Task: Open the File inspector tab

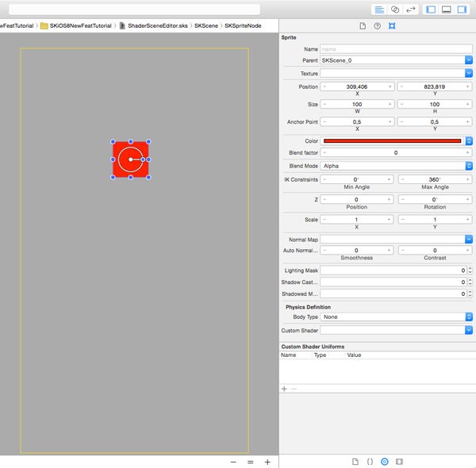Action: pyautogui.click(x=363, y=26)
